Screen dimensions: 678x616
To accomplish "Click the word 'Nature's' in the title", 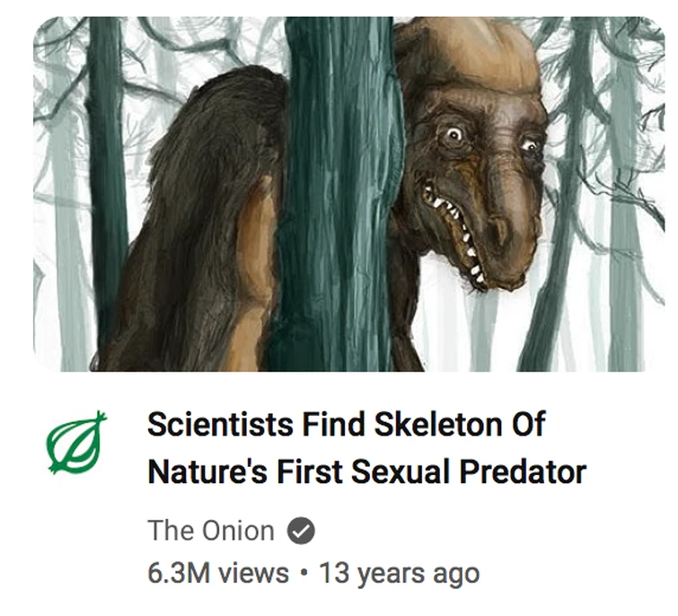I will tap(207, 471).
